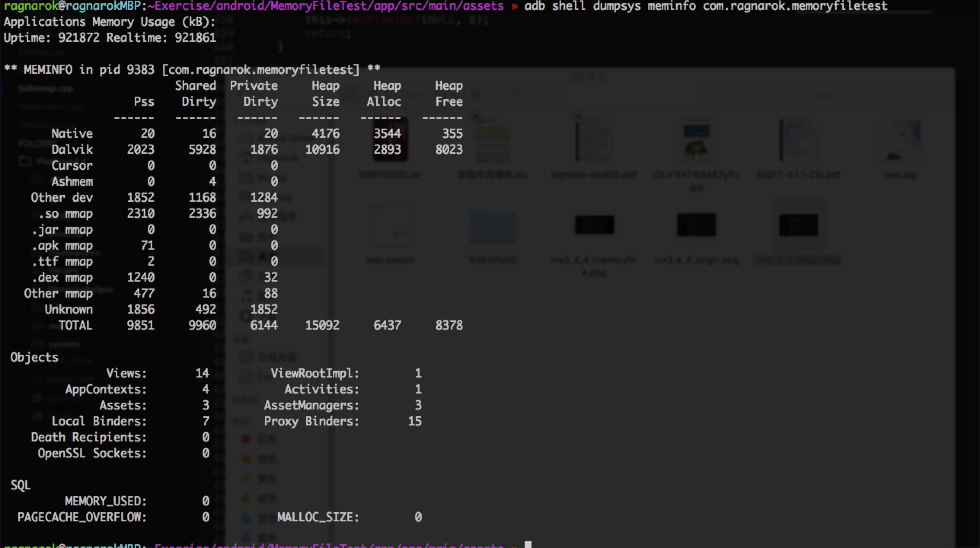Select %5B10%5D.rar archive icon in background Finder
This screenshot has height=548, width=980.
pyautogui.click(x=390, y=140)
